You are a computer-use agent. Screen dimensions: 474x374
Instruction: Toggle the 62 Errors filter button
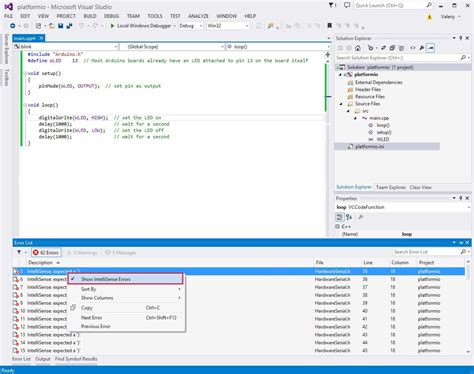click(x=46, y=252)
